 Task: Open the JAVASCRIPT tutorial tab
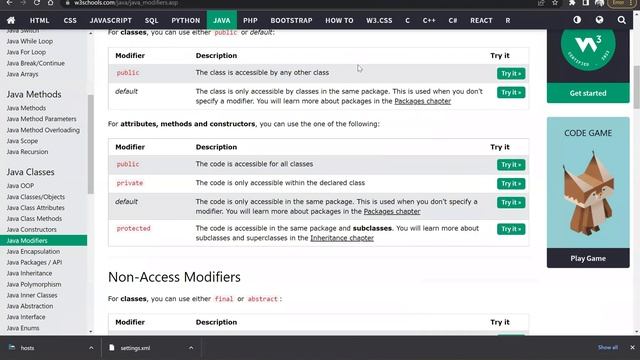point(111,20)
